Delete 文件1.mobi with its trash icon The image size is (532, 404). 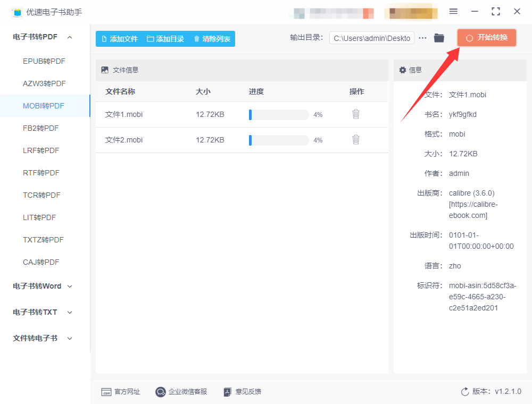click(x=355, y=114)
